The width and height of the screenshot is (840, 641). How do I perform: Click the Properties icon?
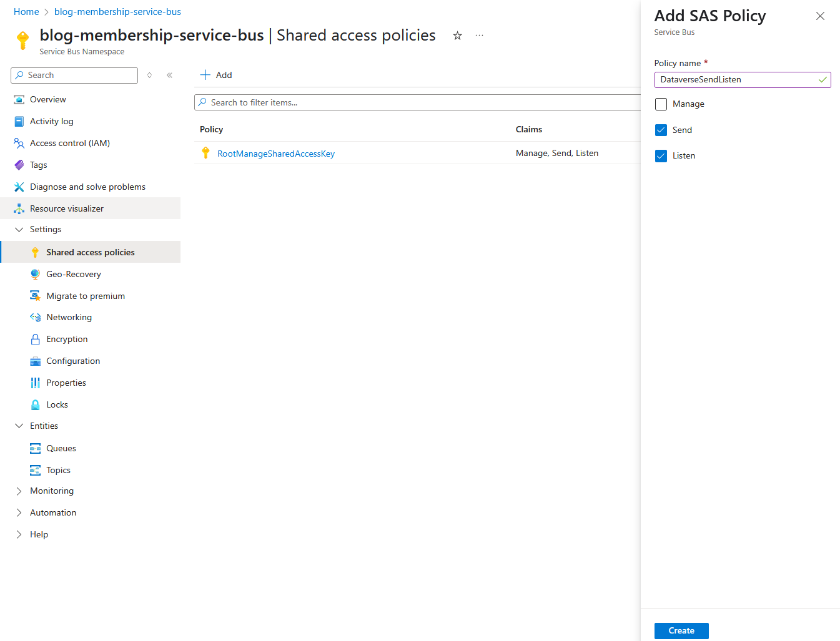[x=36, y=383]
